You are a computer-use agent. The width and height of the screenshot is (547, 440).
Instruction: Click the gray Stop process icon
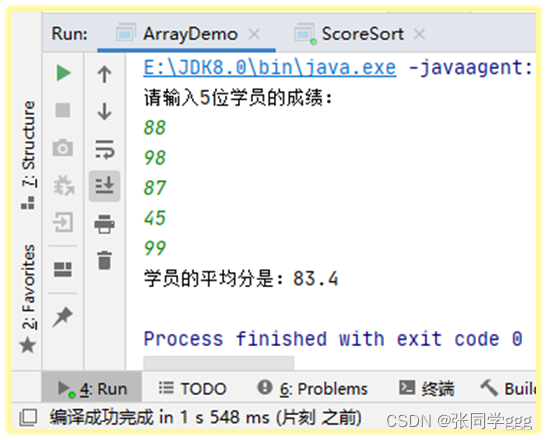click(x=63, y=110)
